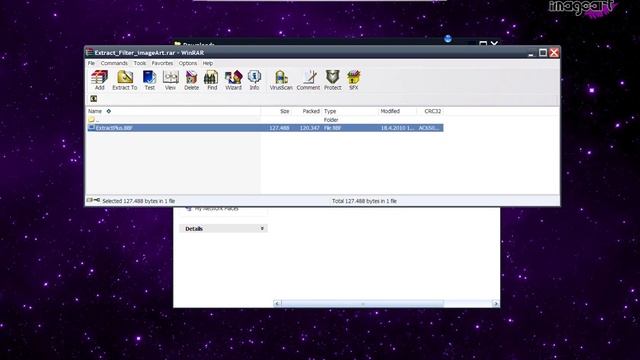
Task: Sort by the Packed column header
Action: 307,111
